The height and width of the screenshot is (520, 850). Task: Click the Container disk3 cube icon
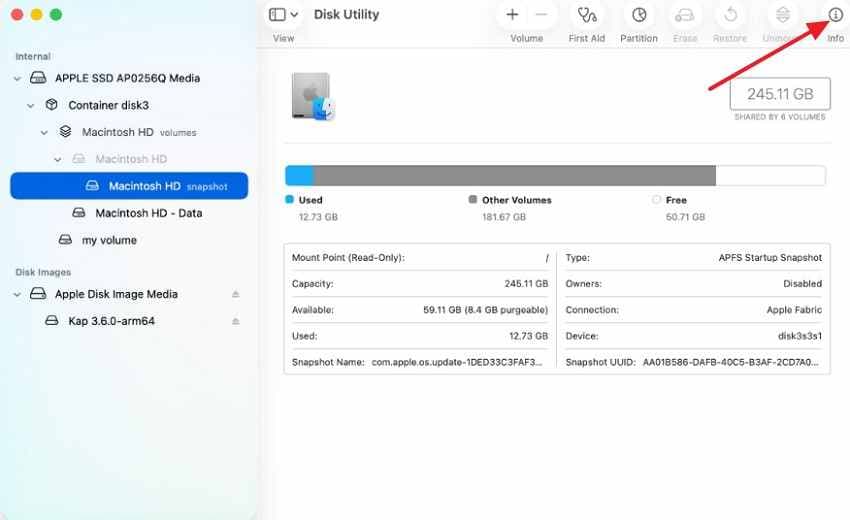pyautogui.click(x=51, y=105)
